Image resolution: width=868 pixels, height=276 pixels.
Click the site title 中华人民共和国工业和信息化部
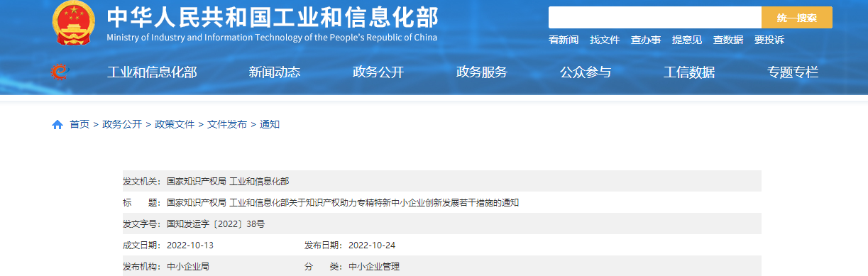[x=272, y=17]
